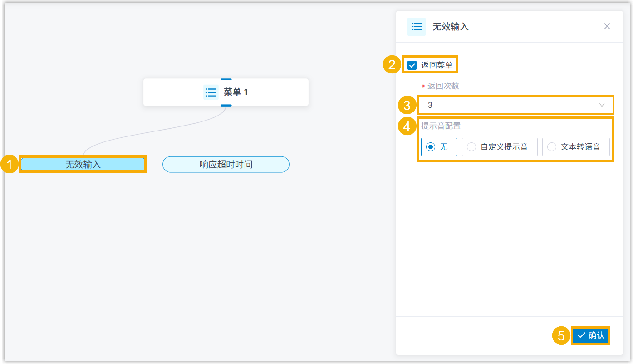Click bottom connector handle of 菜单 1 node
The image size is (633, 364).
pos(226,105)
